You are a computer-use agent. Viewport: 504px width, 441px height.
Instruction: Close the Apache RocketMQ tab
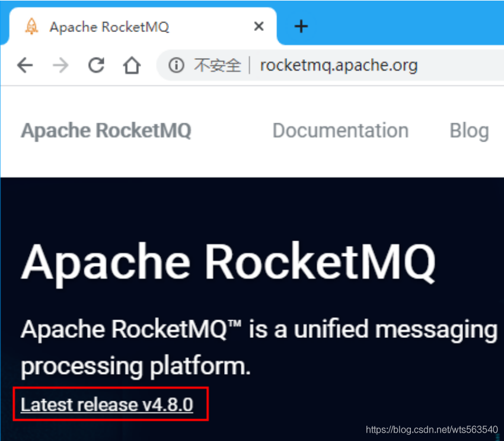(259, 26)
